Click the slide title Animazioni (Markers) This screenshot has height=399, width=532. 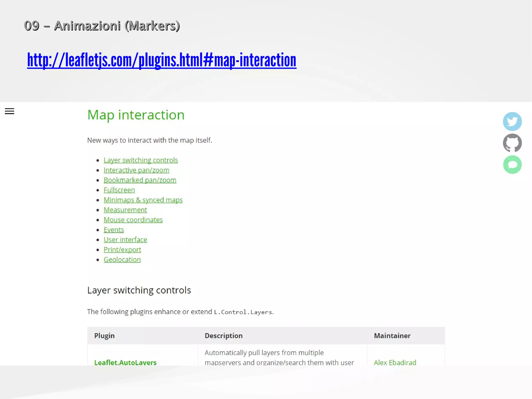pos(102,26)
